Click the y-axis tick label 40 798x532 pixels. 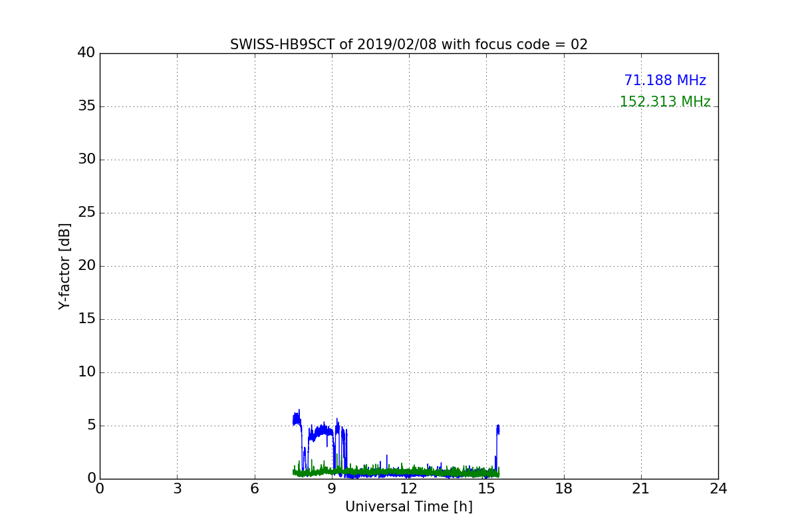(x=86, y=53)
